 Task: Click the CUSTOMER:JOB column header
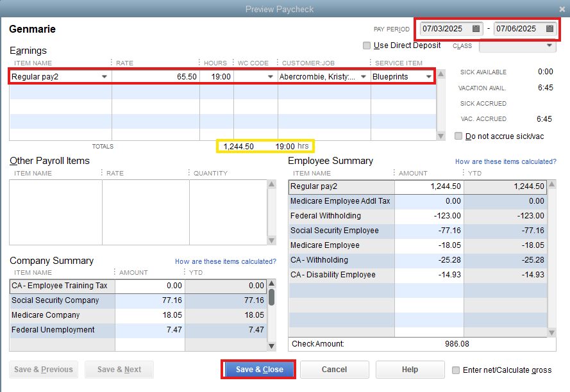(x=308, y=63)
